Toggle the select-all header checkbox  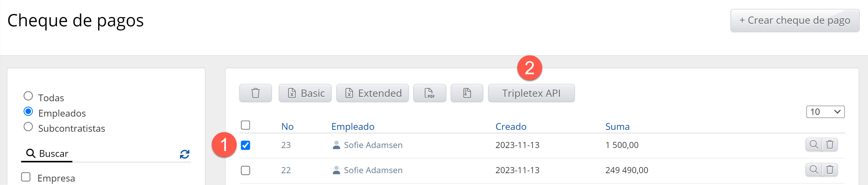click(246, 125)
